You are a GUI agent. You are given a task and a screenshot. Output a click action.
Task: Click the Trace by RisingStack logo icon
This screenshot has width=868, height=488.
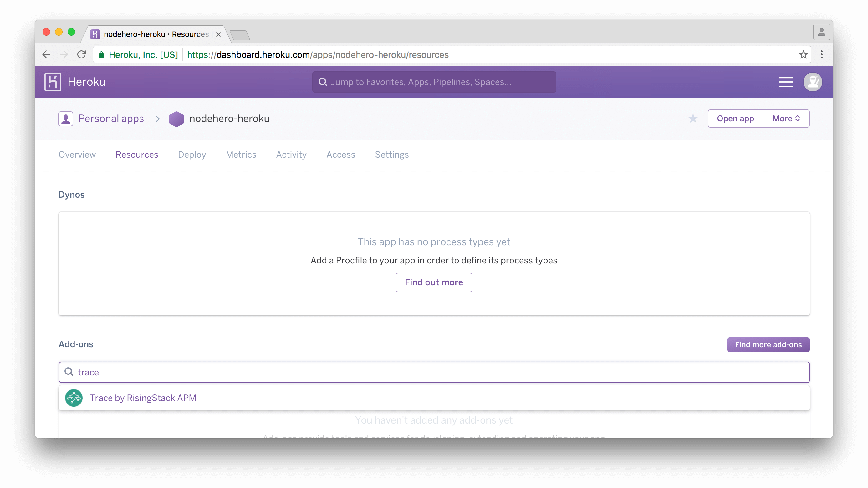(x=74, y=398)
